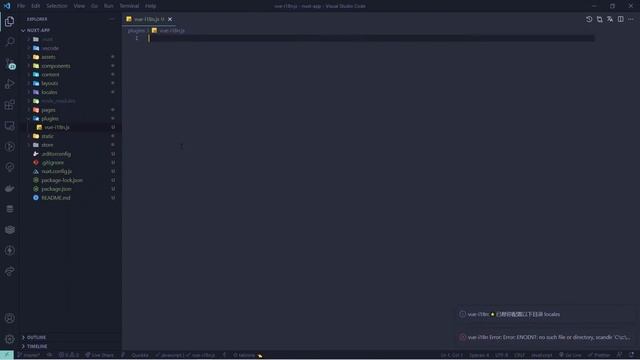
Task: Close the vue-i18n.js editor tab
Action: [170, 19]
